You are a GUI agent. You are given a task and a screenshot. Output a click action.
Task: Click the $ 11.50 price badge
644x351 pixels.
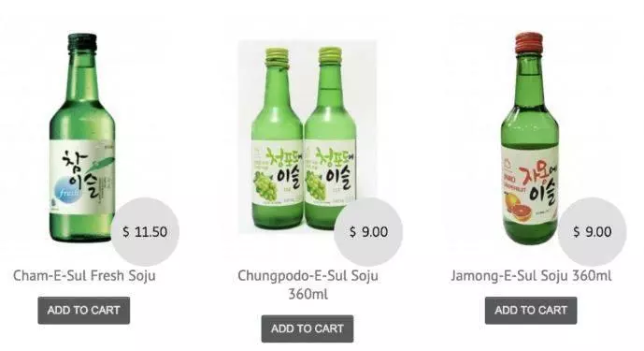[x=145, y=232]
